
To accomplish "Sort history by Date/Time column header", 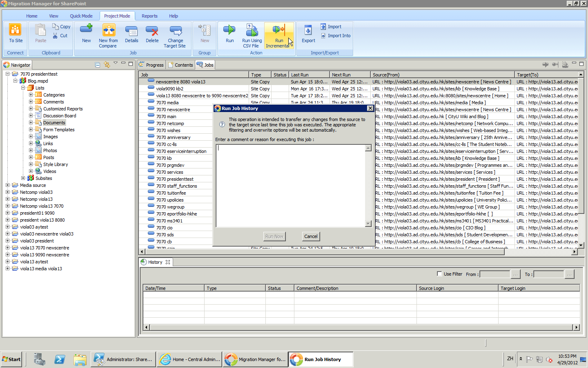I will [x=174, y=288].
